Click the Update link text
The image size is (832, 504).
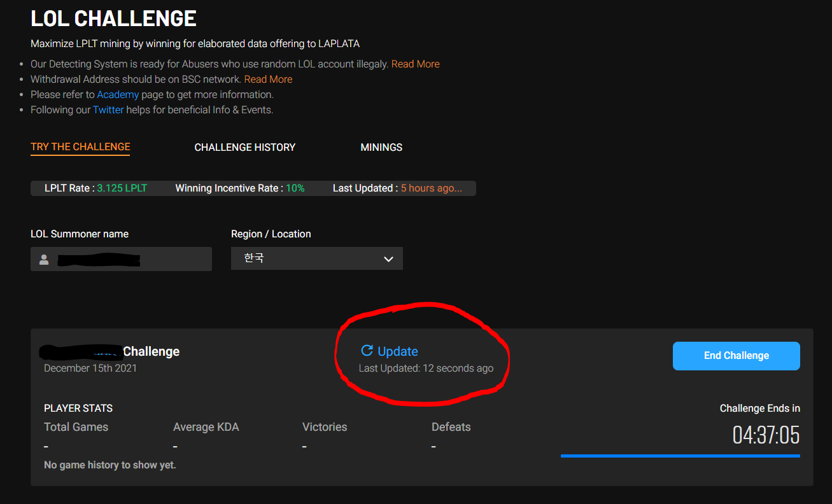(398, 351)
